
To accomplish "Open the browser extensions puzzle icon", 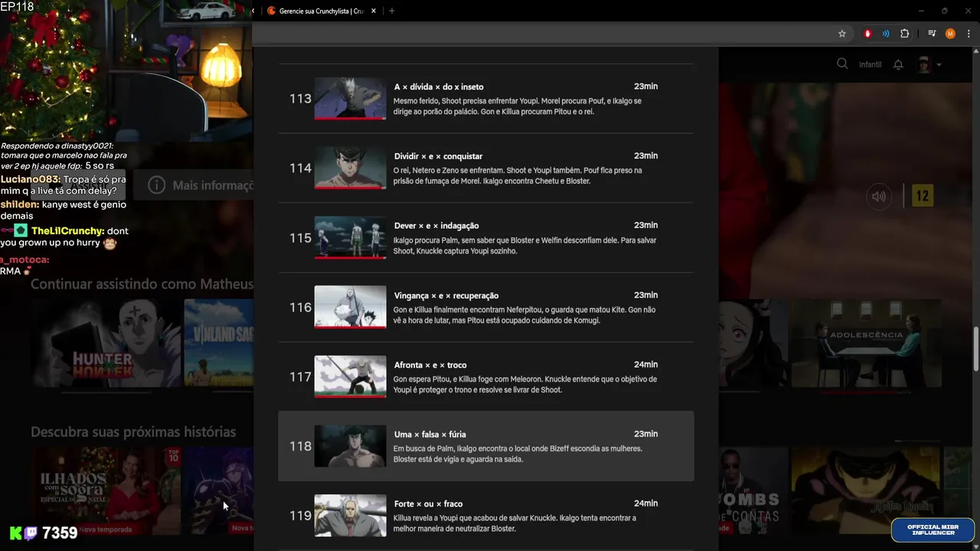I will (905, 34).
